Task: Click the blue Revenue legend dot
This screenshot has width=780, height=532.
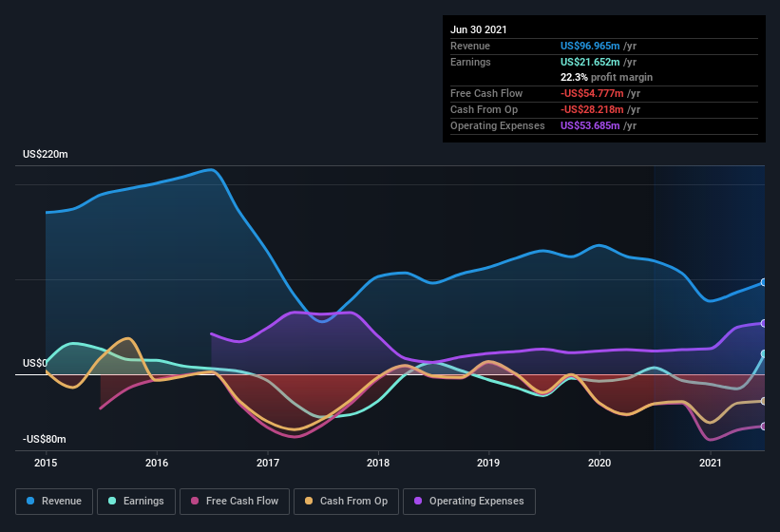Action: 31,501
